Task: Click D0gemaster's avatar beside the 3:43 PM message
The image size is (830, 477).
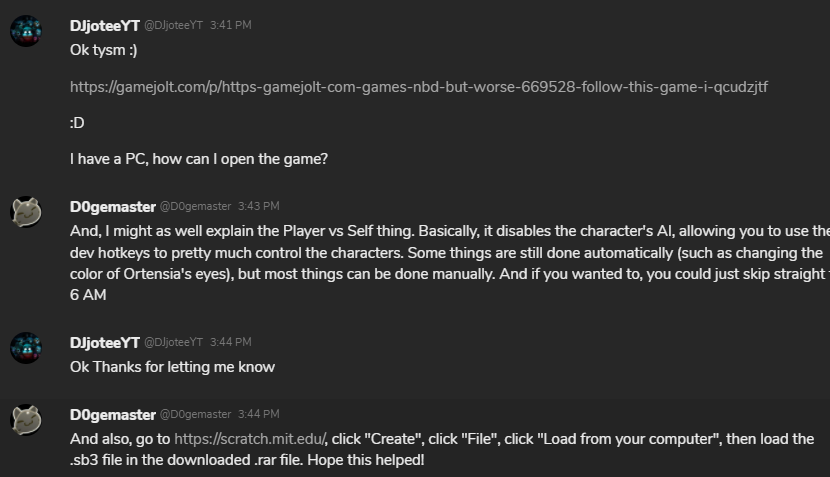Action: pos(26,212)
